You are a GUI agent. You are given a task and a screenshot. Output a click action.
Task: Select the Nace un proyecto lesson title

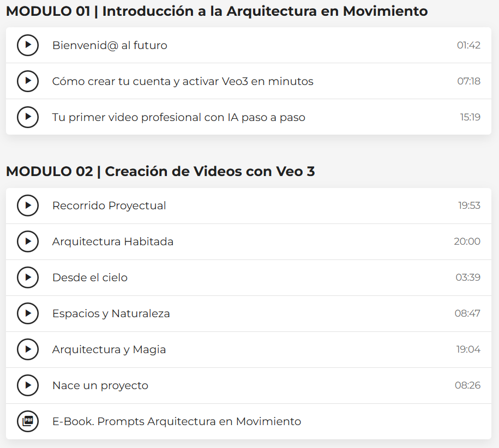point(100,385)
